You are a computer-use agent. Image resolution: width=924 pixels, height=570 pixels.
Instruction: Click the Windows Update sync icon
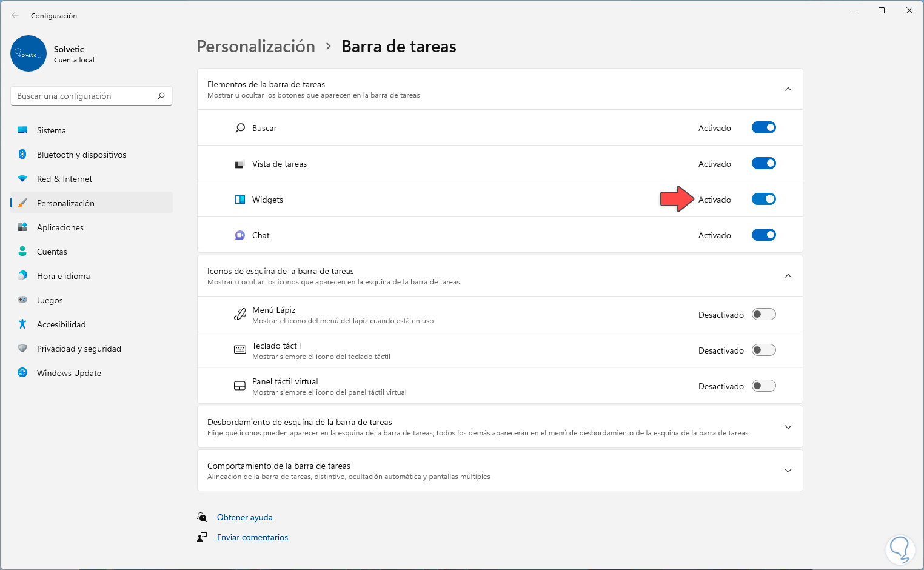click(x=22, y=373)
